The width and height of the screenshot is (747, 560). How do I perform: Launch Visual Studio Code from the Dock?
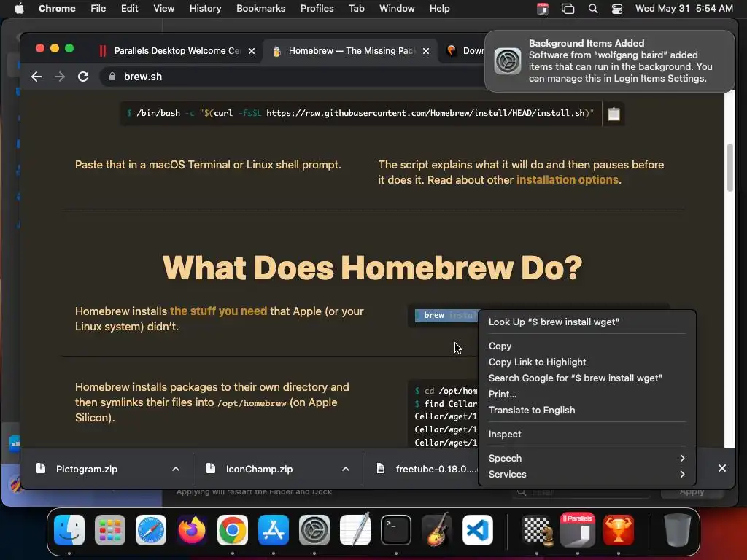point(477,530)
